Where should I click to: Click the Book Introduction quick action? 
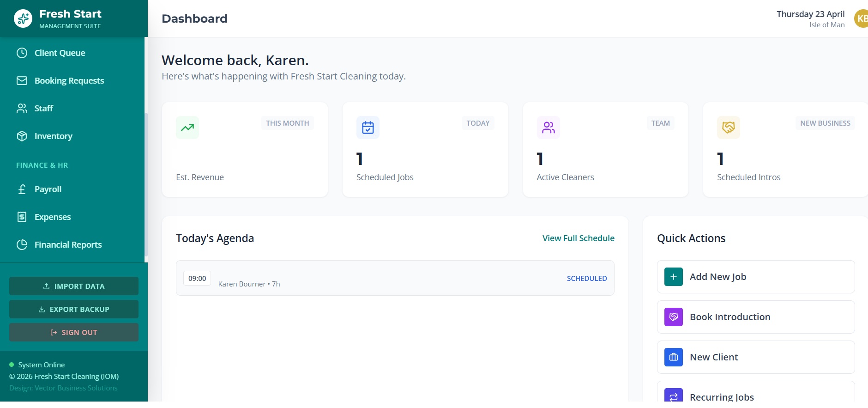tap(756, 317)
